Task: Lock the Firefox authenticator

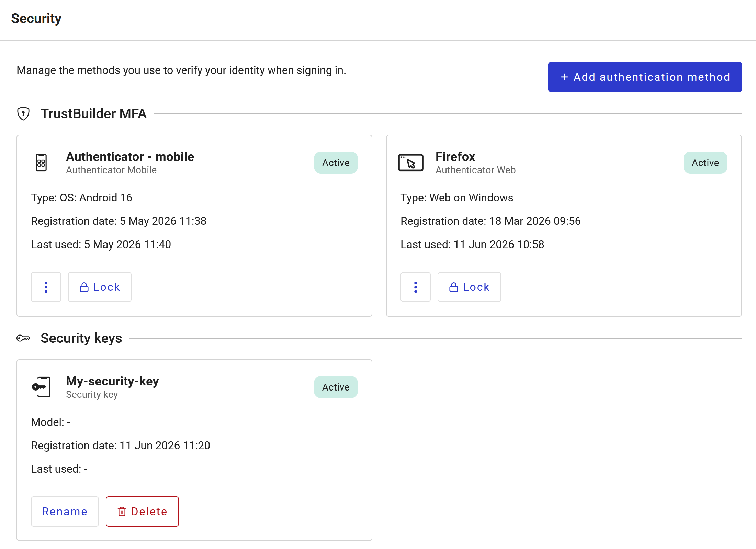Action: [469, 287]
